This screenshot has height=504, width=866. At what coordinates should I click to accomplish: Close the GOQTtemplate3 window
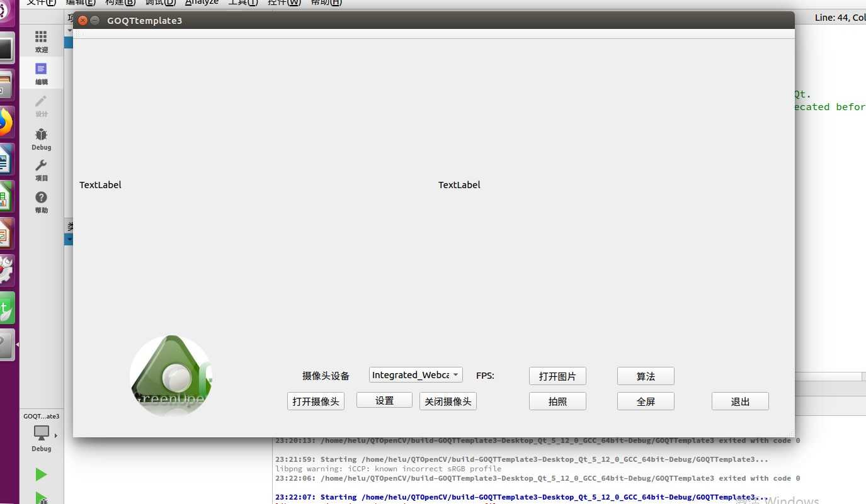pos(83,20)
